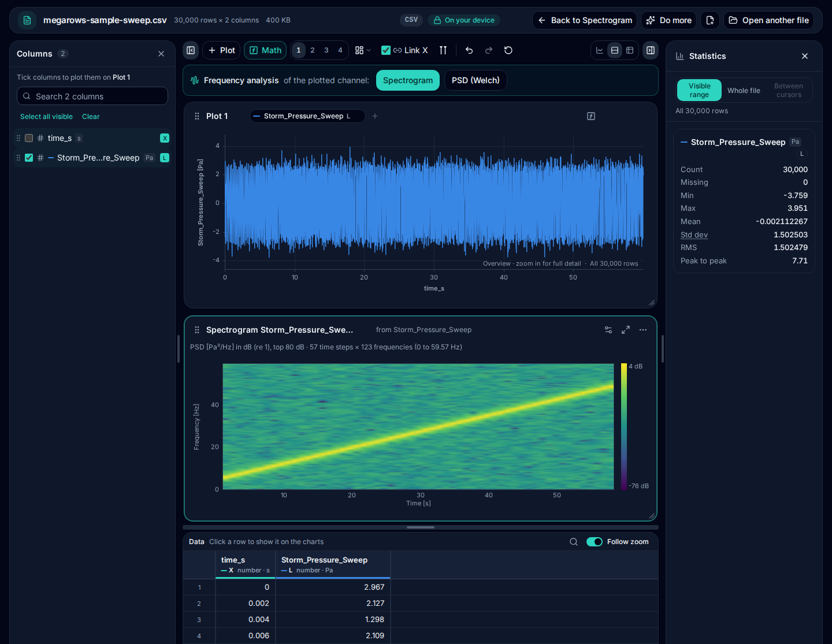Focus the Search 2 columns field

pos(92,96)
